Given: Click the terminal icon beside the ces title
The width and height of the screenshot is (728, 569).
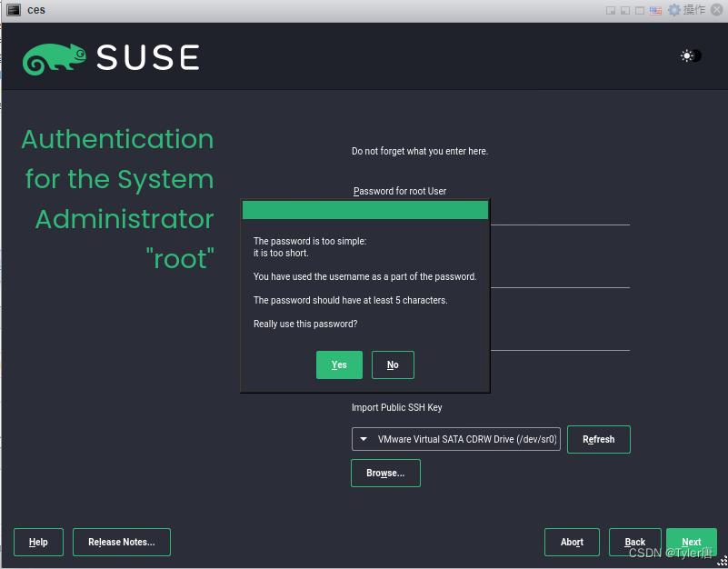Looking at the screenshot, I should [12, 10].
